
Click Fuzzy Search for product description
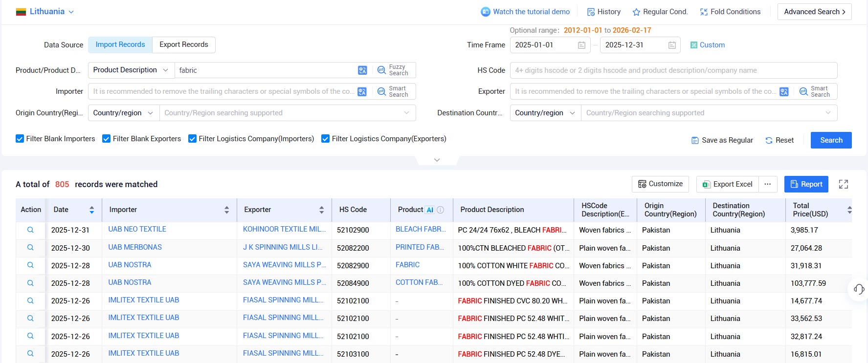pos(393,70)
